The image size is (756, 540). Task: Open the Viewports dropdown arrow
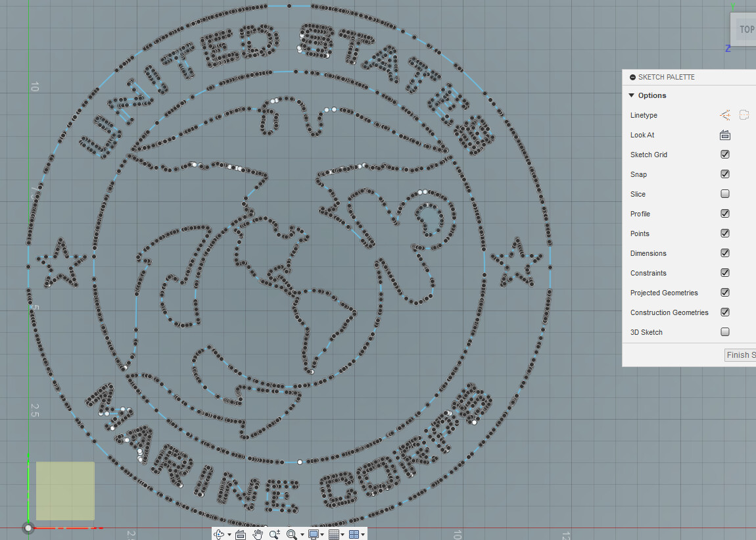[x=363, y=535]
